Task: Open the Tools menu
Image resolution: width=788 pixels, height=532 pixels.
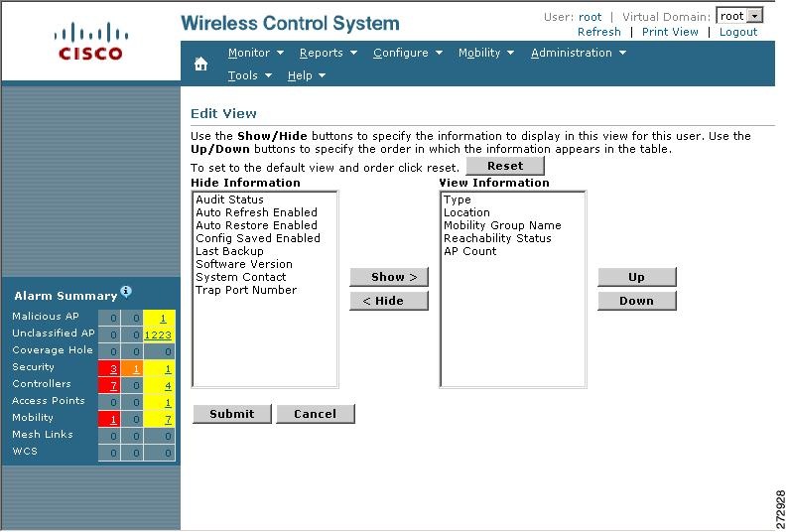Action: (x=249, y=75)
